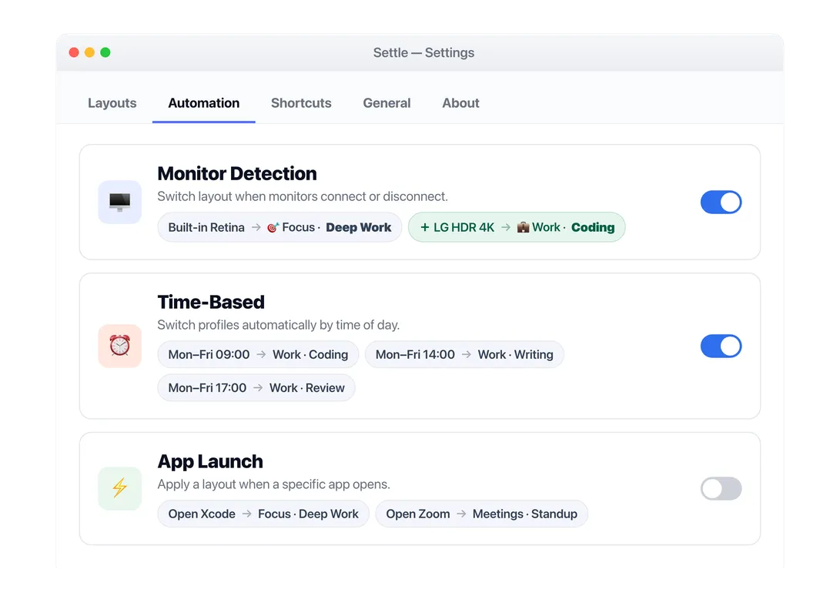840x616 pixels.
Task: Disable the Monitor Detection toggle
Action: coord(721,203)
